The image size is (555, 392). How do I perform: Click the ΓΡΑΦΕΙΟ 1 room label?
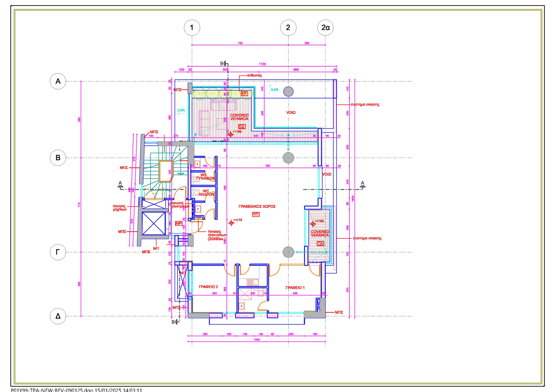tap(295, 288)
